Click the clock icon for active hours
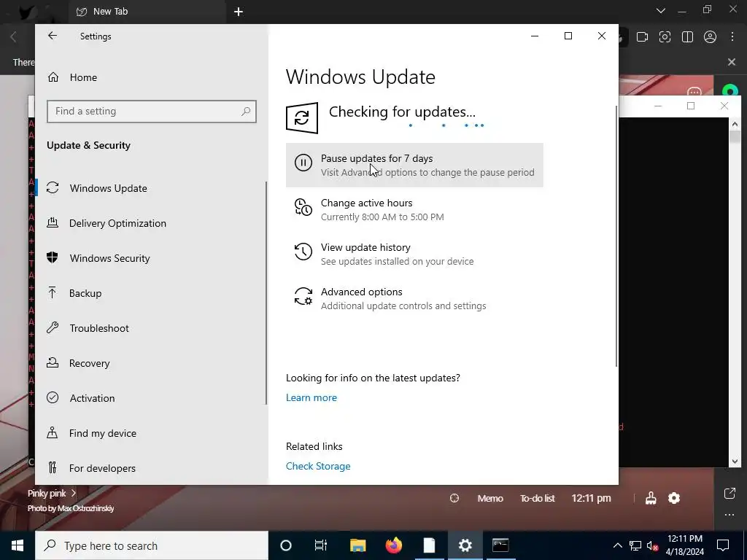The image size is (747, 560). click(x=303, y=207)
